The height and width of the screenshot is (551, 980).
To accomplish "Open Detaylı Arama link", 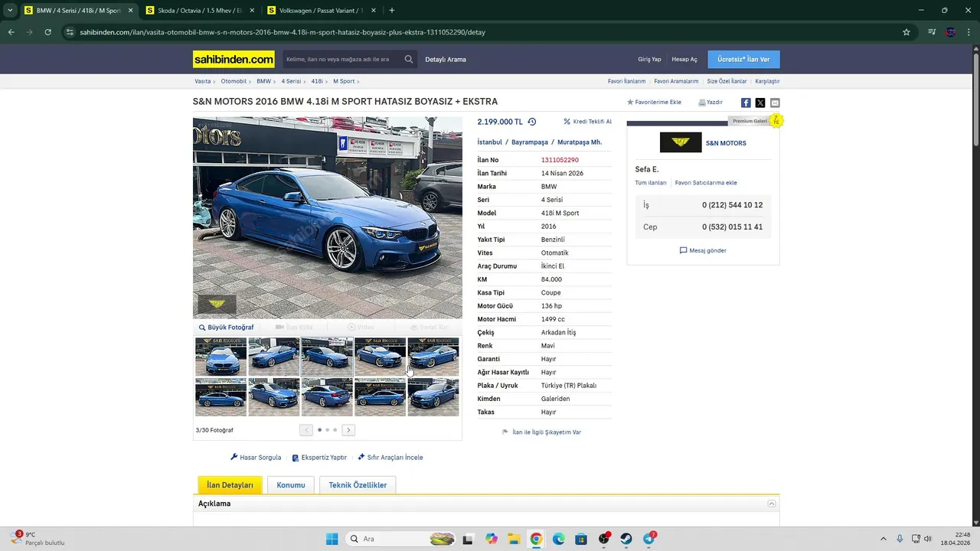I will (x=446, y=59).
